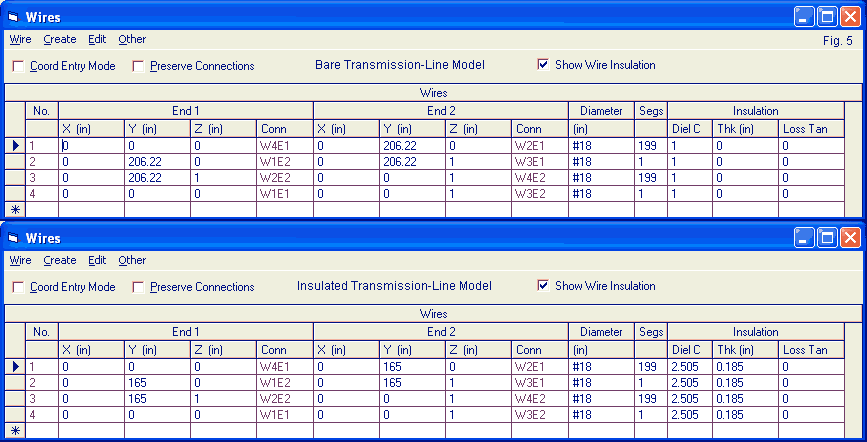Select row 1 arrow marker in Bare model table
Screen dimensions: 867x442
pyautogui.click(x=15, y=146)
